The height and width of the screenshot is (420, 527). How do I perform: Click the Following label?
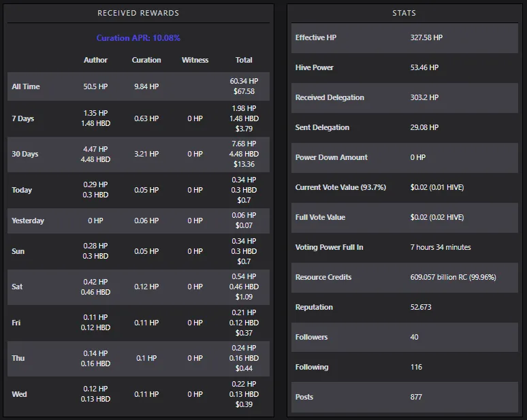pyautogui.click(x=312, y=367)
